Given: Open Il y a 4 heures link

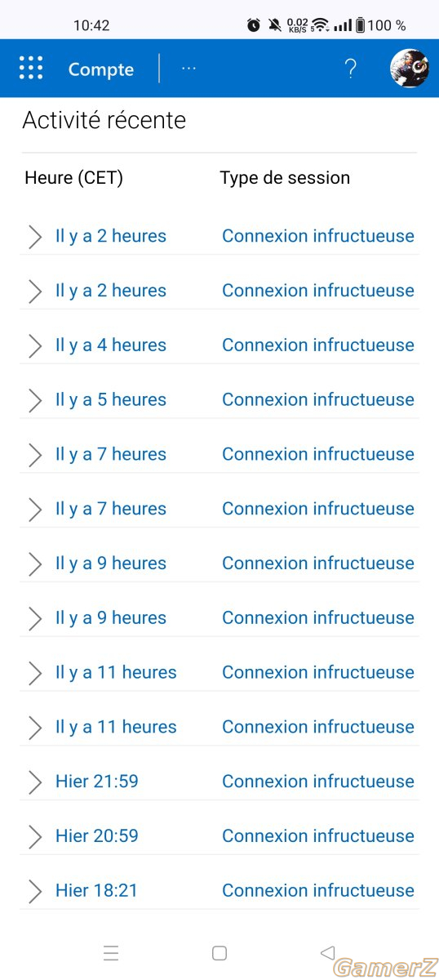Looking at the screenshot, I should [x=111, y=345].
